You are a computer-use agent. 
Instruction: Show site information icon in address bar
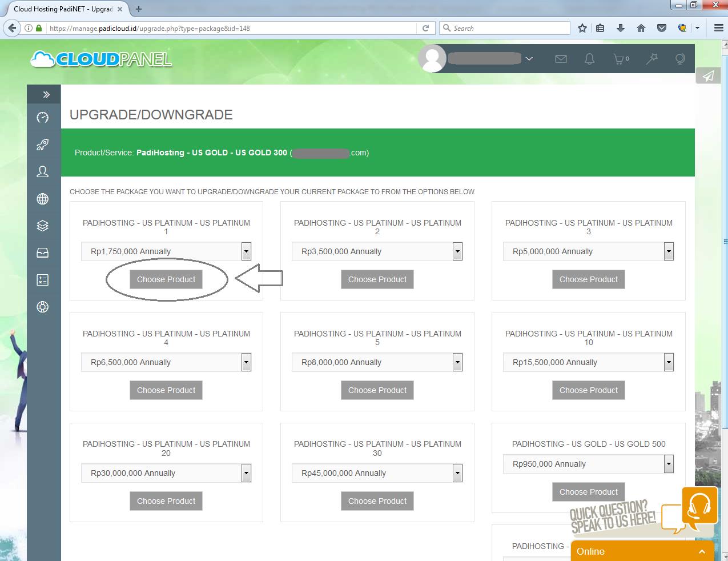[x=29, y=28]
